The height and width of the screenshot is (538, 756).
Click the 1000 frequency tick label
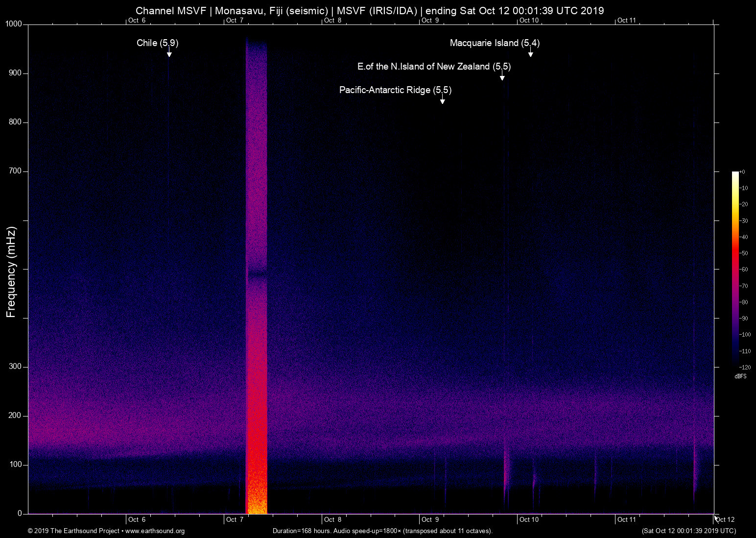point(13,24)
